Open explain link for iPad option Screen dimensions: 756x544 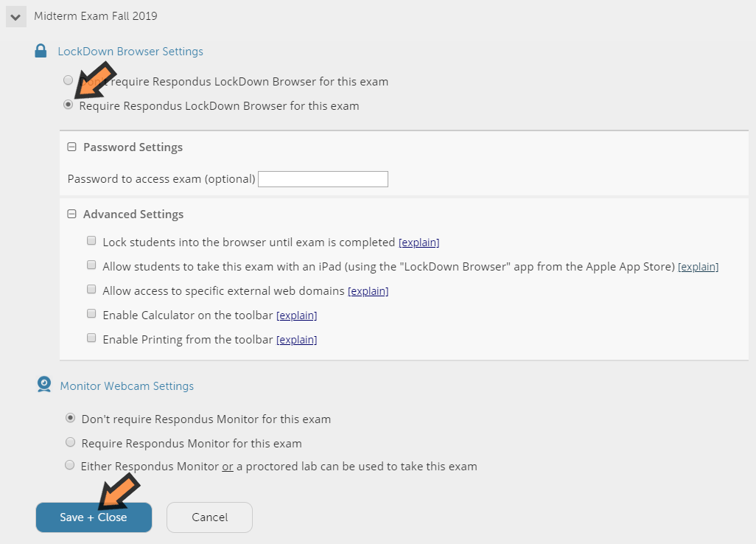pyautogui.click(x=698, y=267)
